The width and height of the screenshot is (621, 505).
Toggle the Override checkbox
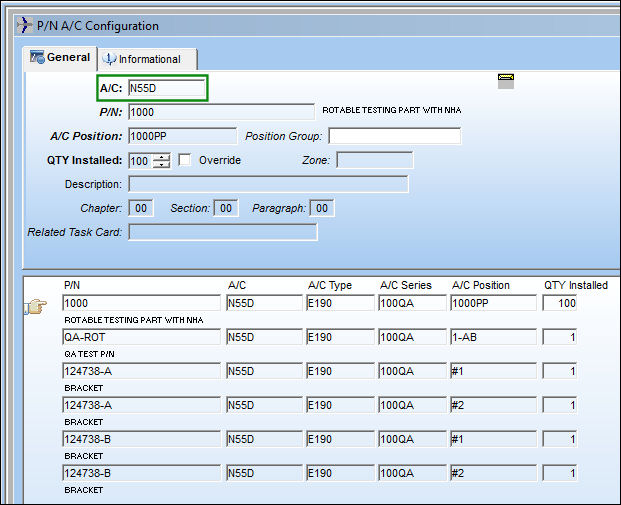185,160
